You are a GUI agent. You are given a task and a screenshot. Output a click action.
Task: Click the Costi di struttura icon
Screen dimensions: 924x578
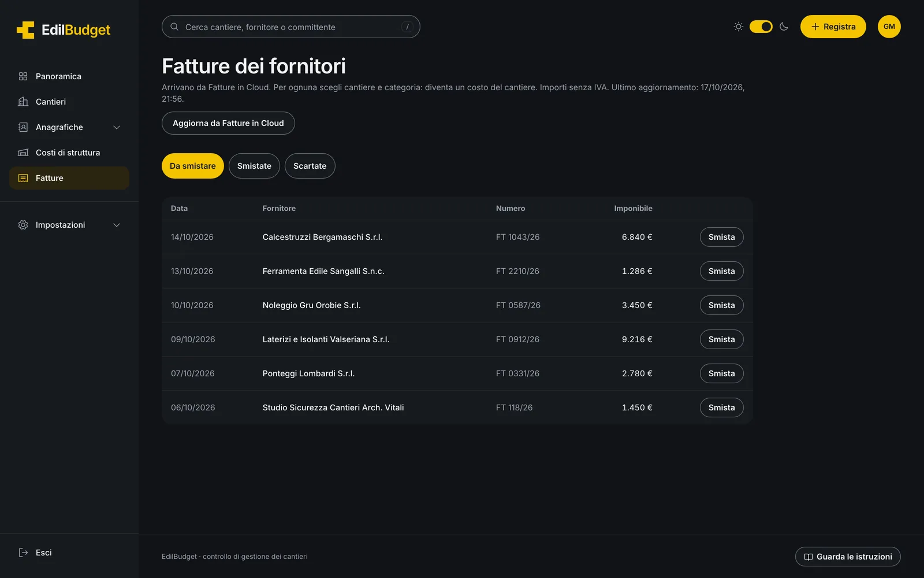pos(23,153)
